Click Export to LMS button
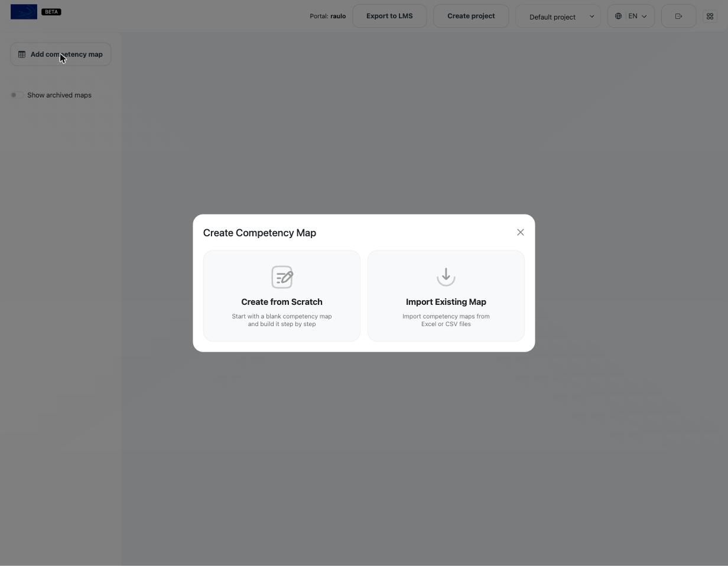Viewport: 728px width, 566px height. 389,16
